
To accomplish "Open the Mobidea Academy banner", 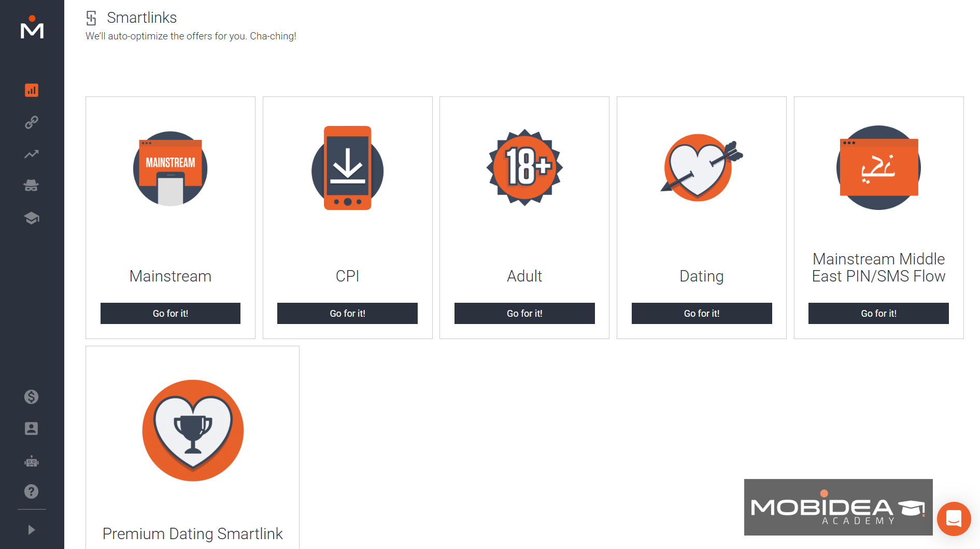I will pyautogui.click(x=838, y=507).
